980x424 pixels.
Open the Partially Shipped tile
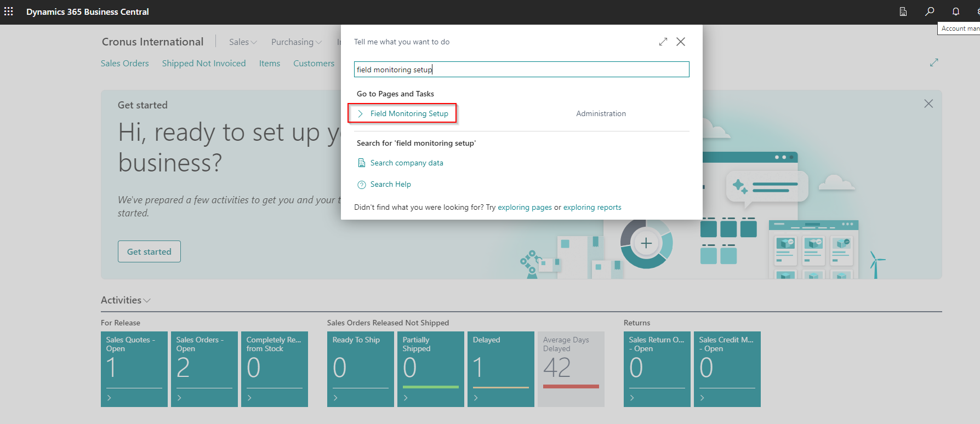click(431, 369)
